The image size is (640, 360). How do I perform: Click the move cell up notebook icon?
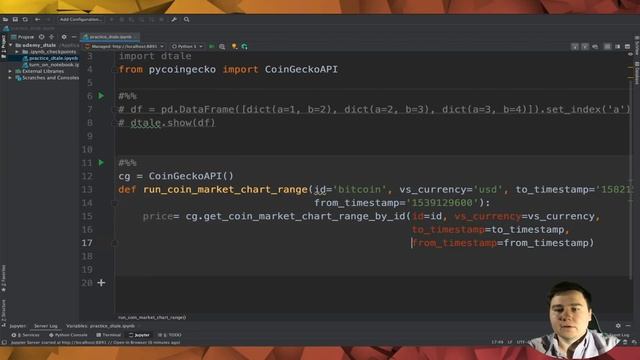575,47
